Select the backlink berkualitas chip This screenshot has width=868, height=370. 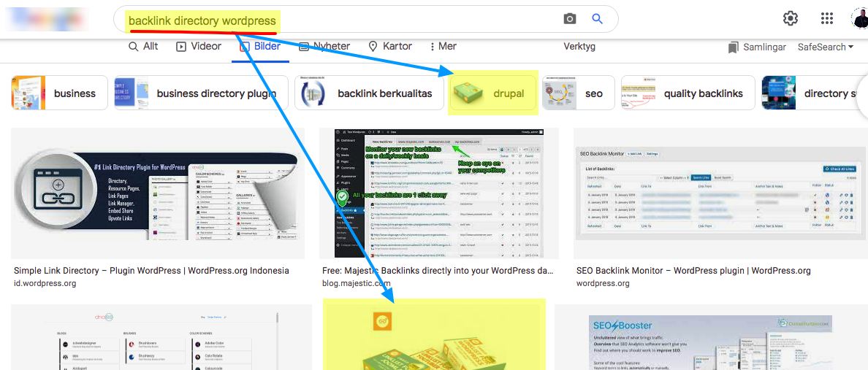(x=369, y=93)
